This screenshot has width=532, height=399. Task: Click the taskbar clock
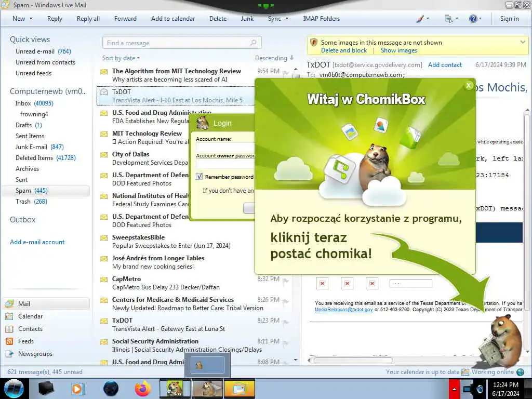(x=506, y=389)
